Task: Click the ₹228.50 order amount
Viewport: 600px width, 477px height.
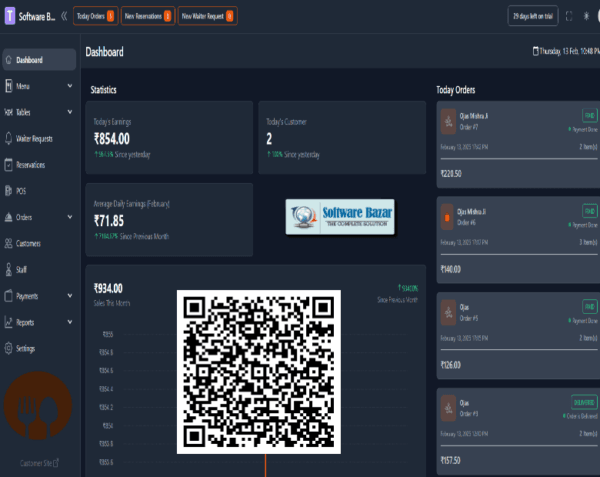Action: click(x=451, y=174)
